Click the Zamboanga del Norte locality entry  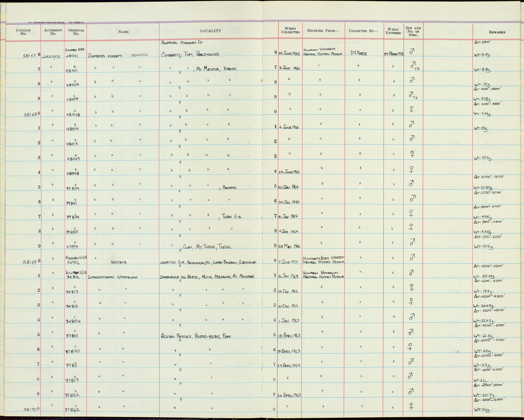pyautogui.click(x=207, y=277)
